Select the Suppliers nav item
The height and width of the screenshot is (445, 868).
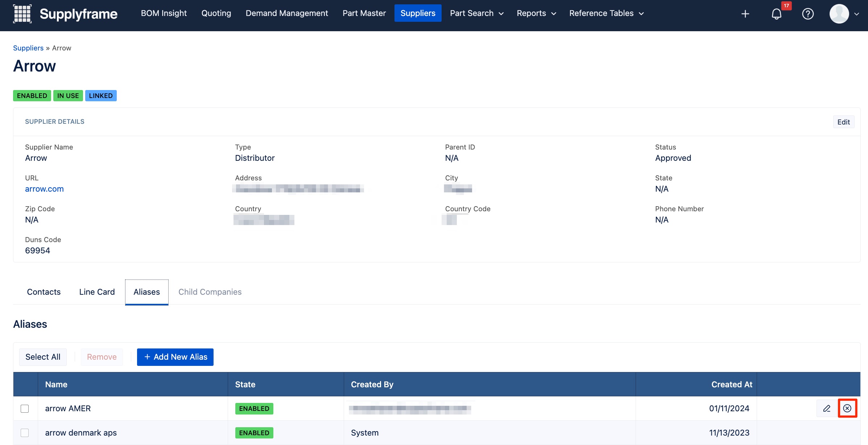[418, 13]
